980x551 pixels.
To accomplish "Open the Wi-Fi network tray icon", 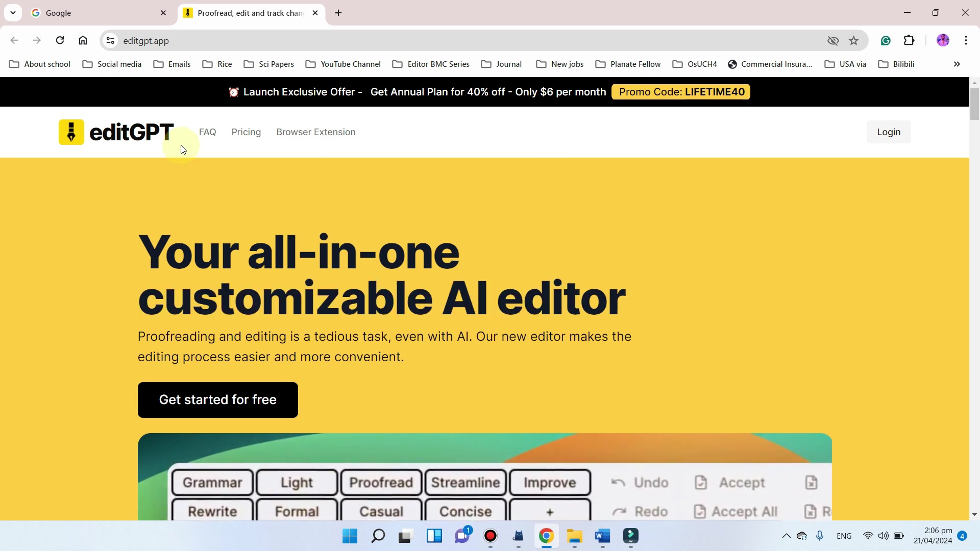I will [868, 536].
